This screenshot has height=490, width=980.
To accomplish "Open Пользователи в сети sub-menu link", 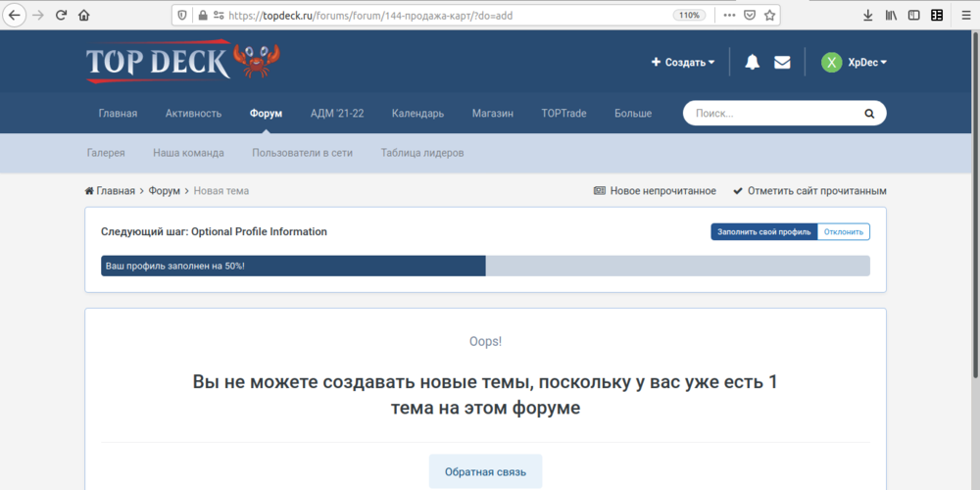I will (x=303, y=153).
